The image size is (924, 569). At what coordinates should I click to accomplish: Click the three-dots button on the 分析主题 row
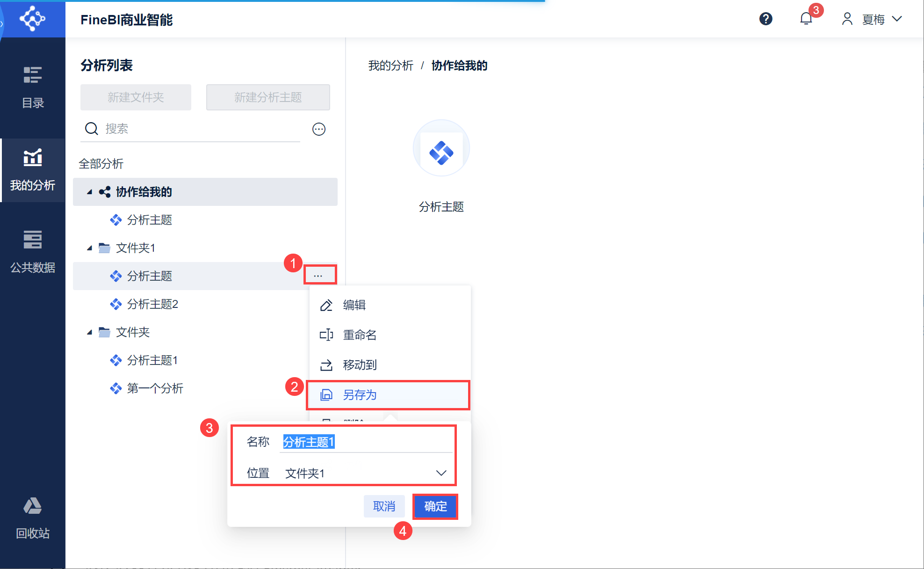pos(318,276)
